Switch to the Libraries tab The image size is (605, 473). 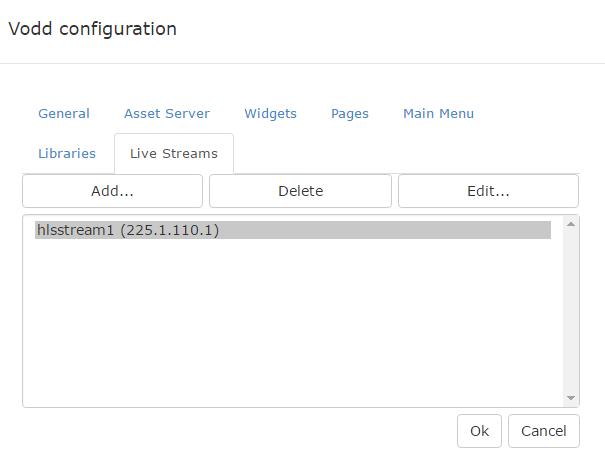(x=67, y=154)
